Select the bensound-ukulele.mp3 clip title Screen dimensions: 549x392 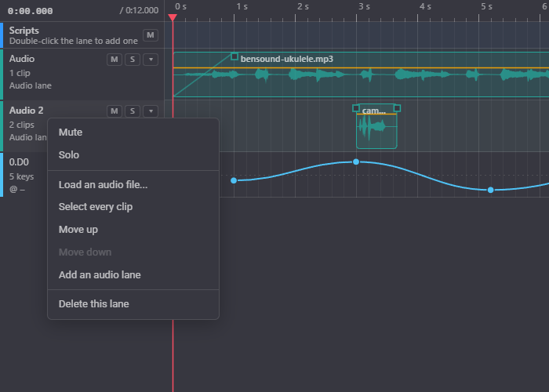tap(287, 59)
